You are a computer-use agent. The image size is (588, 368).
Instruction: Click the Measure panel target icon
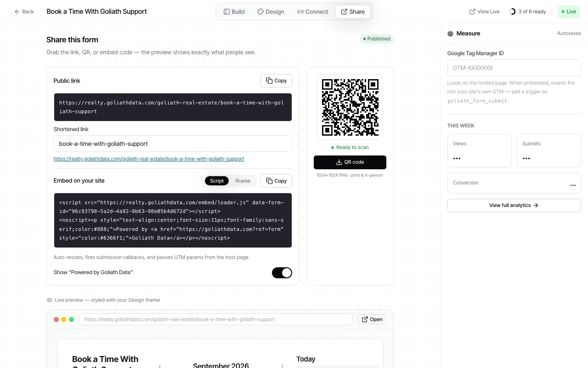point(450,34)
